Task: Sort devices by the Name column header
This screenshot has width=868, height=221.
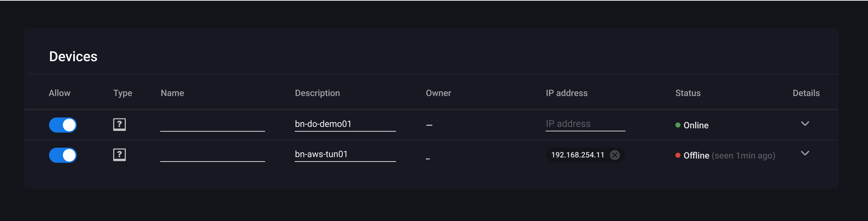Action: pos(173,93)
